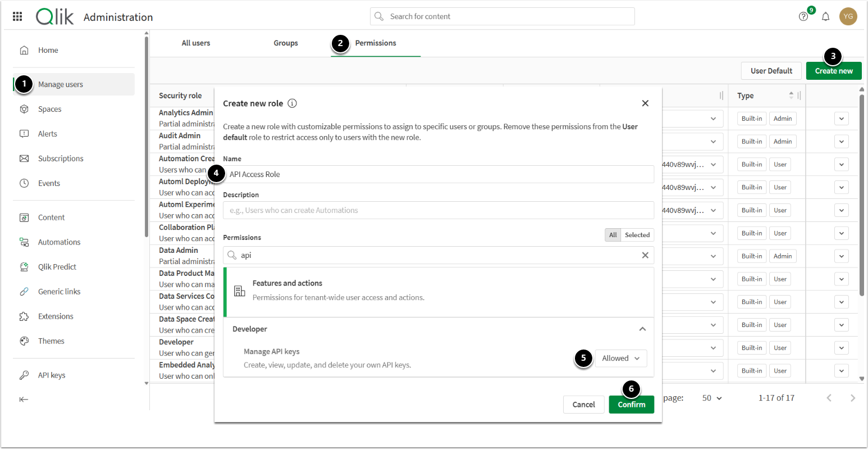Click the Alerts icon in sidebar

click(24, 134)
